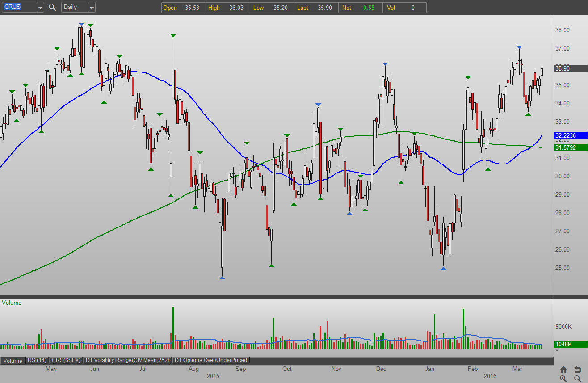Click the 30.00 price axis label

[x=563, y=176]
